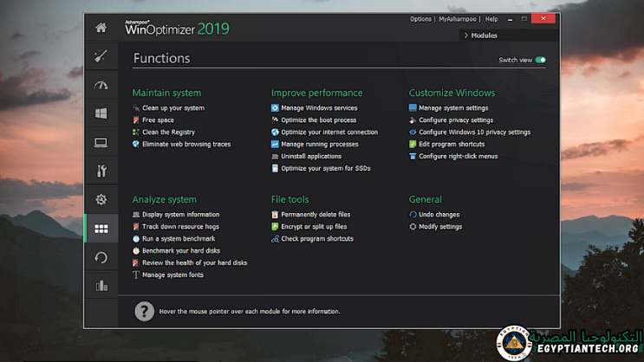Open Benchmark your hard disks
This screenshot has height=362, width=644.
(x=176, y=251)
